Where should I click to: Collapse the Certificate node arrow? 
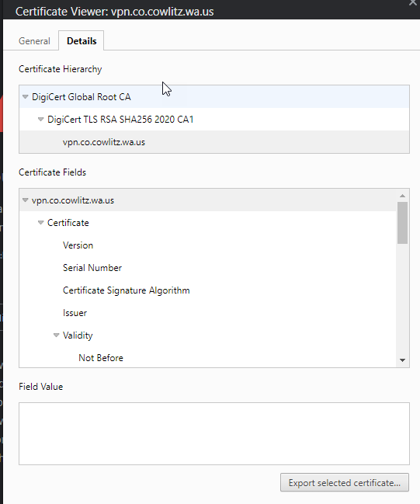pyautogui.click(x=41, y=223)
